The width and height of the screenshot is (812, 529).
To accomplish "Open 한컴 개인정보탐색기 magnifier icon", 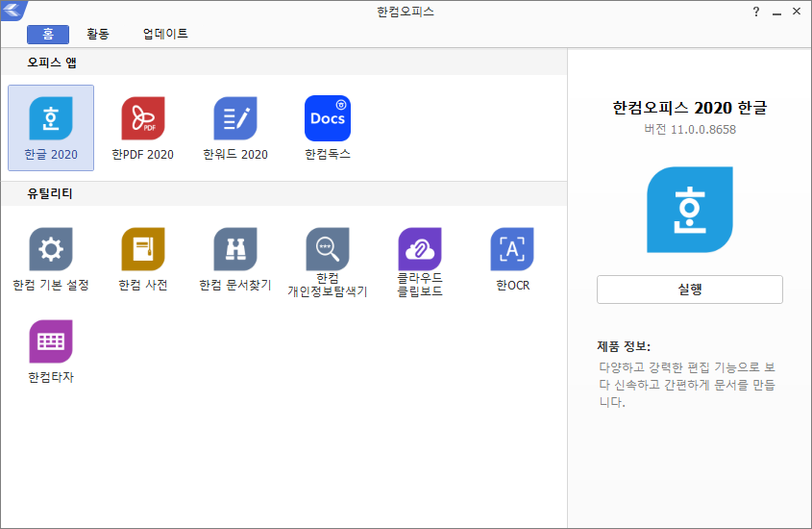I will tap(328, 249).
